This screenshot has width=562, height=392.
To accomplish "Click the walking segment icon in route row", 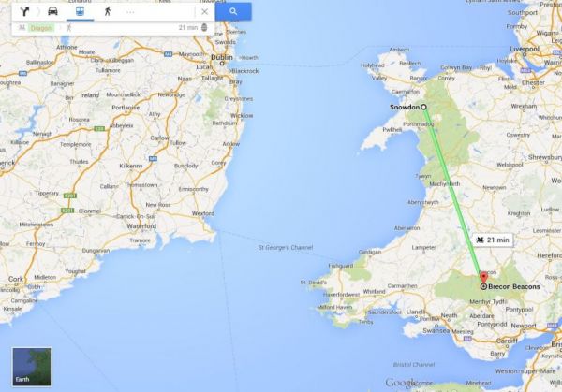I will pos(69,28).
